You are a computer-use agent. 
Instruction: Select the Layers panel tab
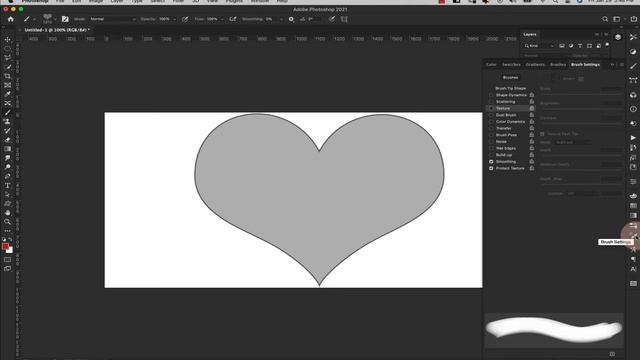click(x=530, y=34)
